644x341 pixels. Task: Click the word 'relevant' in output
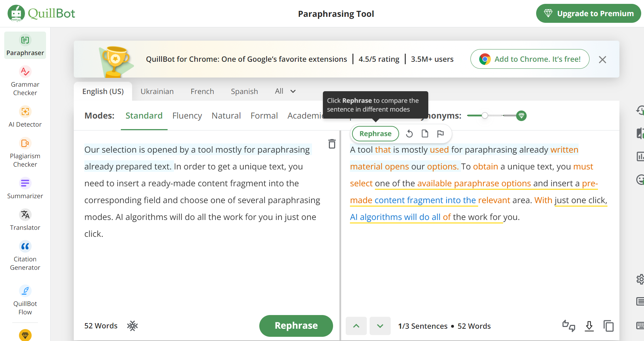tap(494, 200)
